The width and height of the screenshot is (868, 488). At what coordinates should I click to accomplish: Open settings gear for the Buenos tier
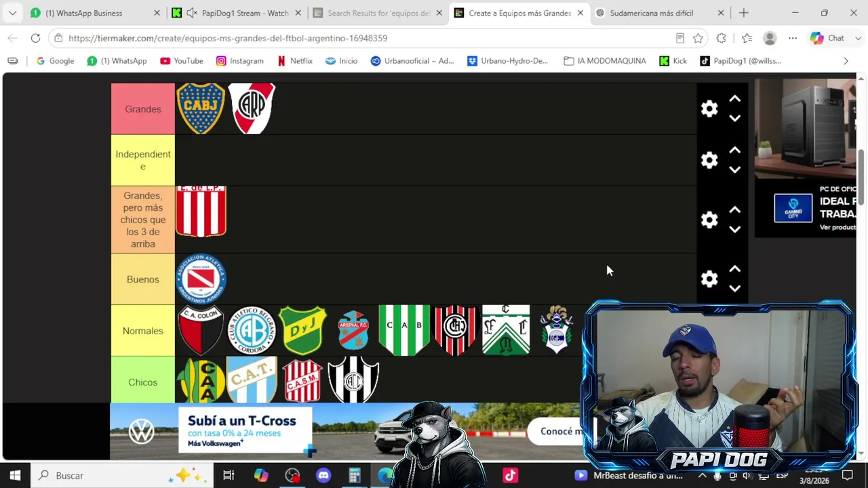709,279
